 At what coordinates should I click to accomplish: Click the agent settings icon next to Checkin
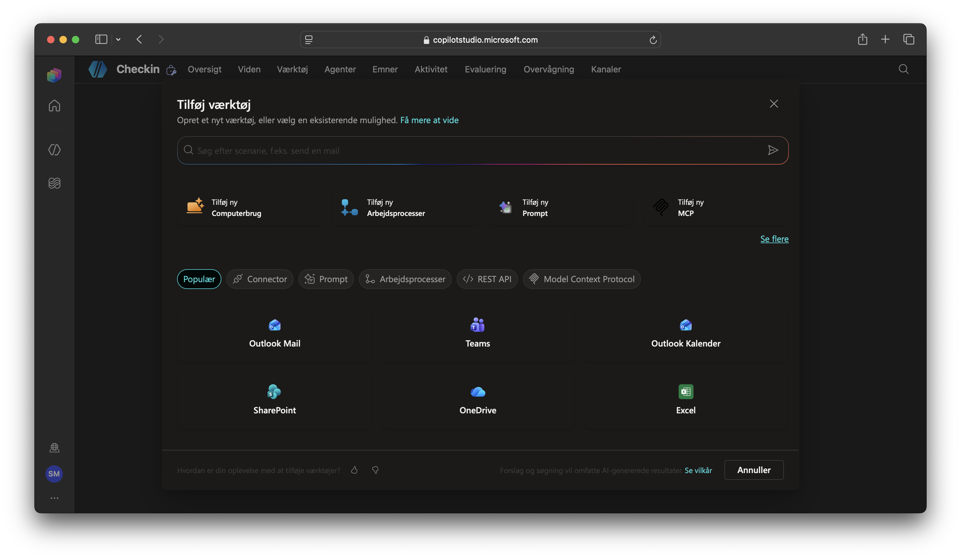pyautogui.click(x=171, y=70)
